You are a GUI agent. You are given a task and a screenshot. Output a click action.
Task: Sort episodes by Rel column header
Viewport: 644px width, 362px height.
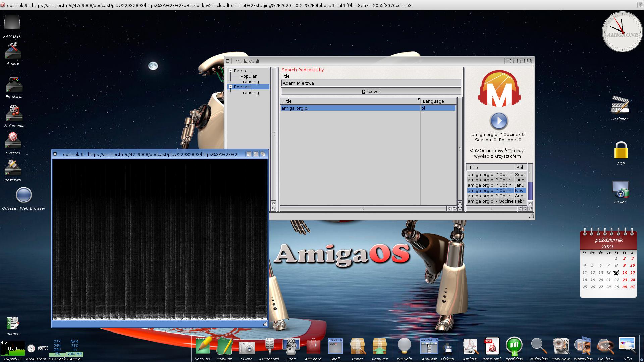click(520, 167)
